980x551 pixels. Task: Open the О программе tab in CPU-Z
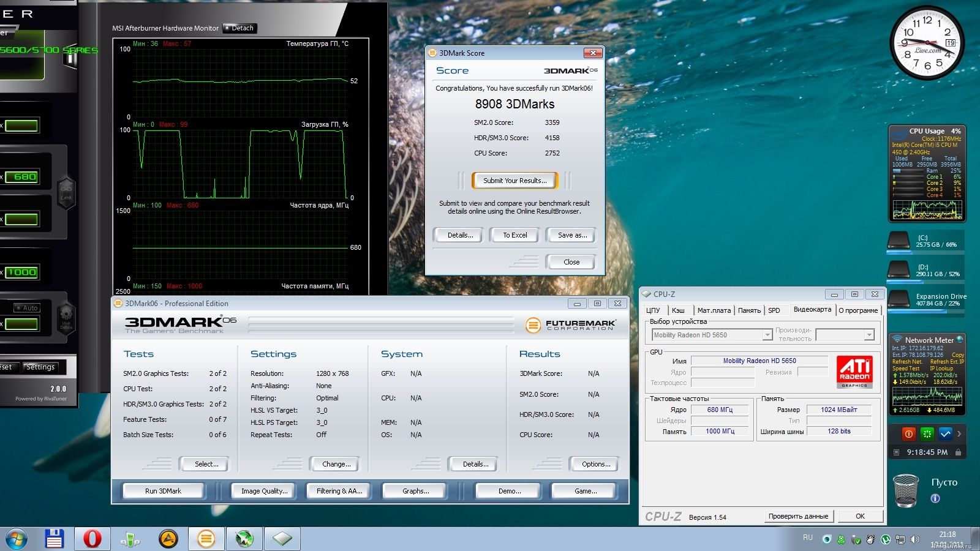(x=858, y=310)
